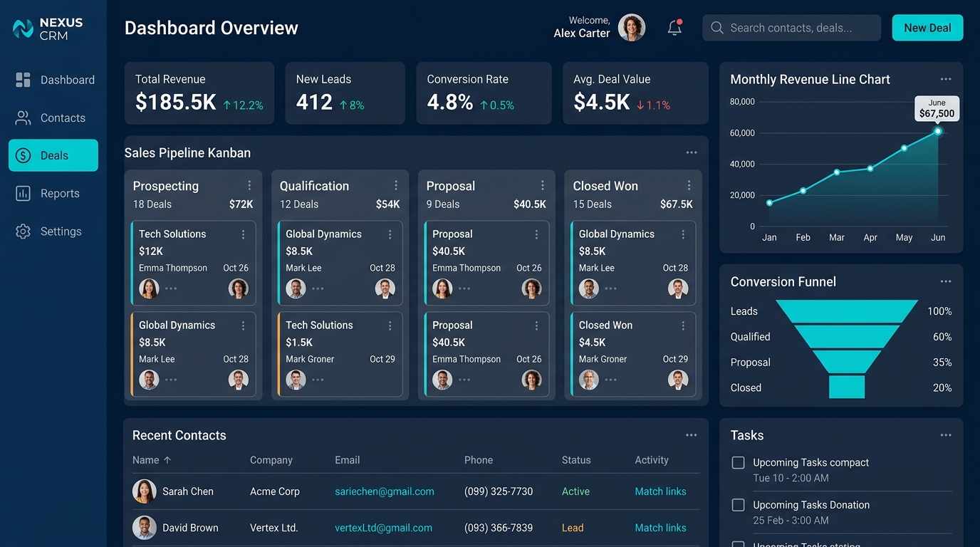Open kebab menu on Qualification's Global Dynamics card
Screen dimensions: 980x547
point(390,234)
